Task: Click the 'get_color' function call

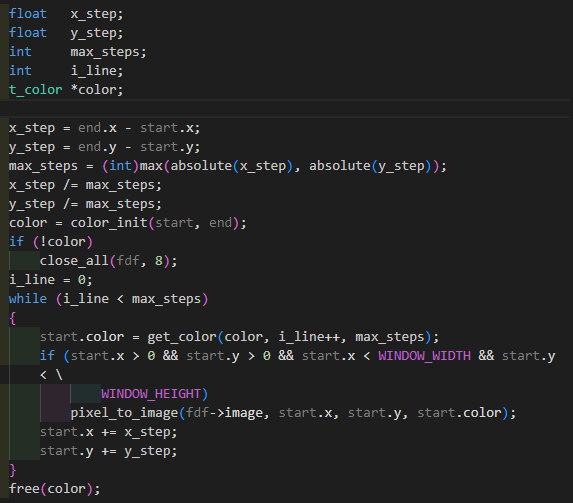Action: pyautogui.click(x=182, y=337)
